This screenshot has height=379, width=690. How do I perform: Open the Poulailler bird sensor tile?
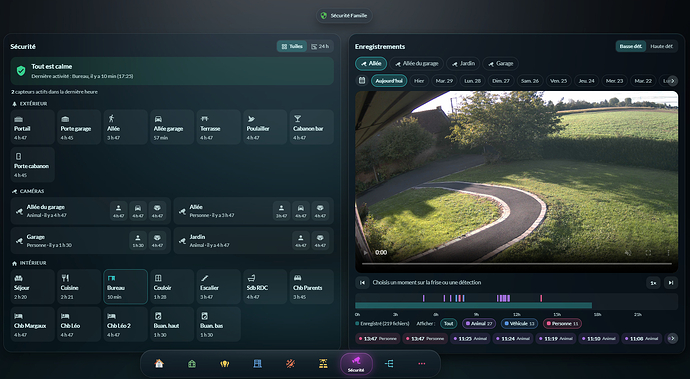(265, 127)
